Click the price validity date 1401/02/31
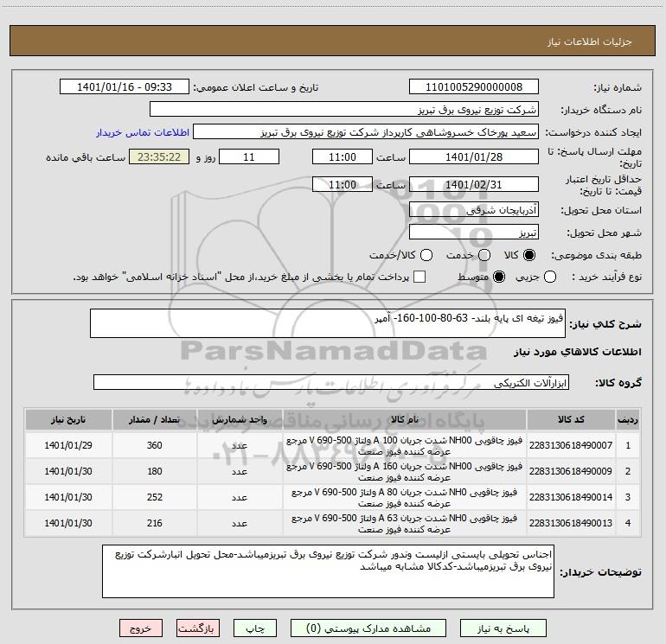 [474, 185]
